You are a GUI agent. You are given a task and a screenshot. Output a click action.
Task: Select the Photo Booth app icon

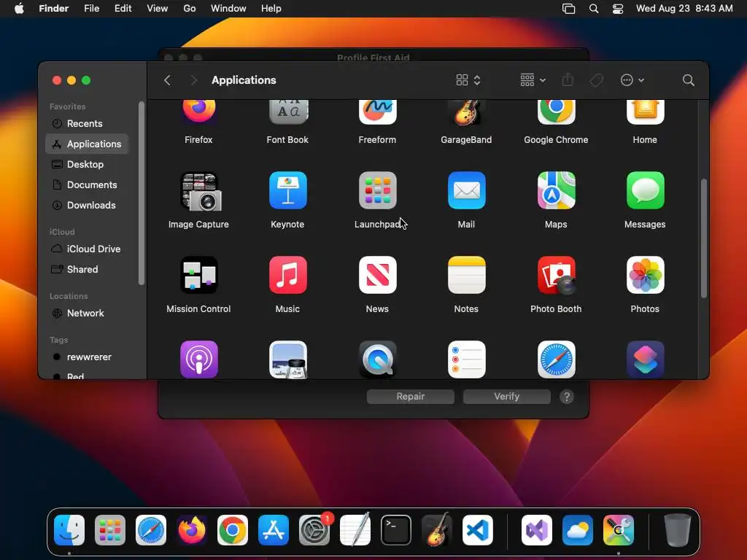point(556,275)
